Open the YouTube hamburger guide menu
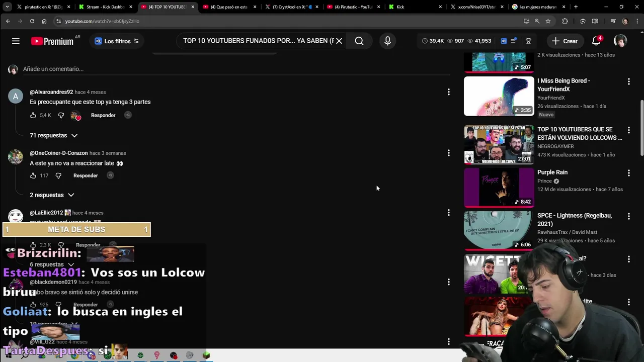This screenshot has height=362, width=644. click(16, 41)
